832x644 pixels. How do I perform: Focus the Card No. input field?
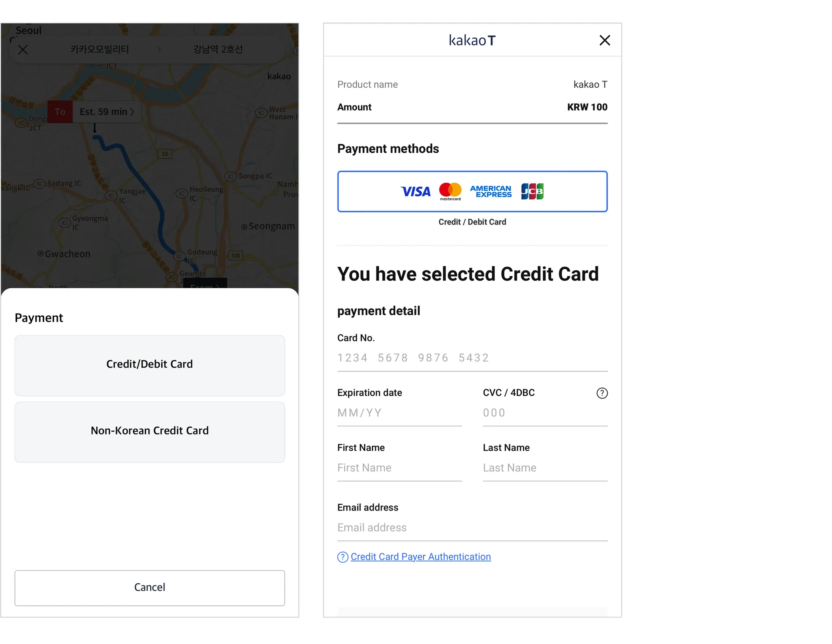472,358
